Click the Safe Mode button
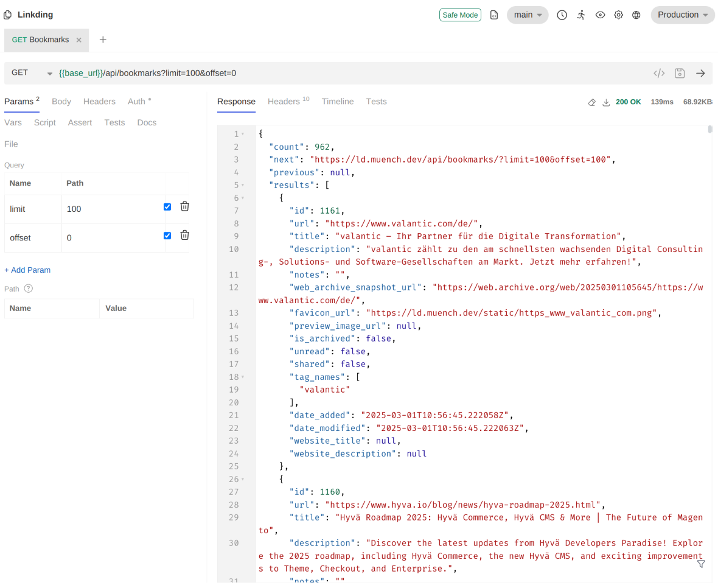 click(x=460, y=15)
